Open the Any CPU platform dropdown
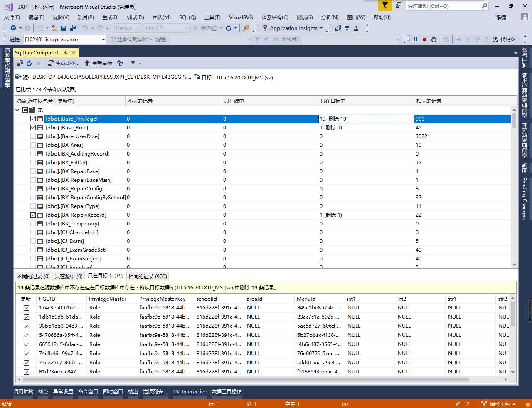This screenshot has height=408, width=532. pos(186,28)
